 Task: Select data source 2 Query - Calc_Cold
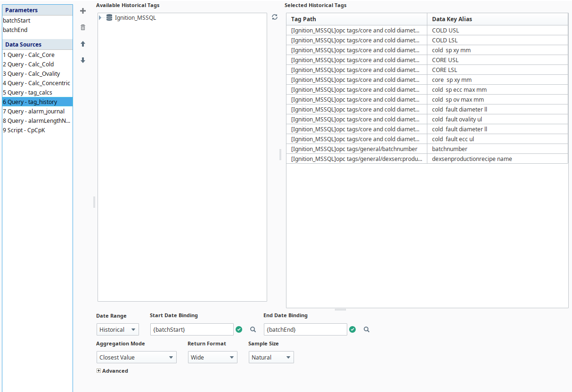tap(38, 64)
